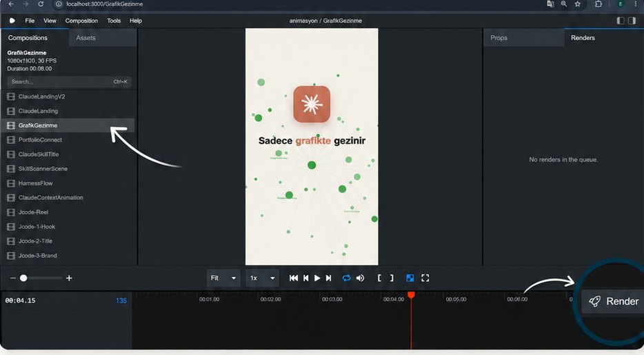Open the View menu
Screen dimensions: 644x355
pyautogui.click(x=50, y=21)
